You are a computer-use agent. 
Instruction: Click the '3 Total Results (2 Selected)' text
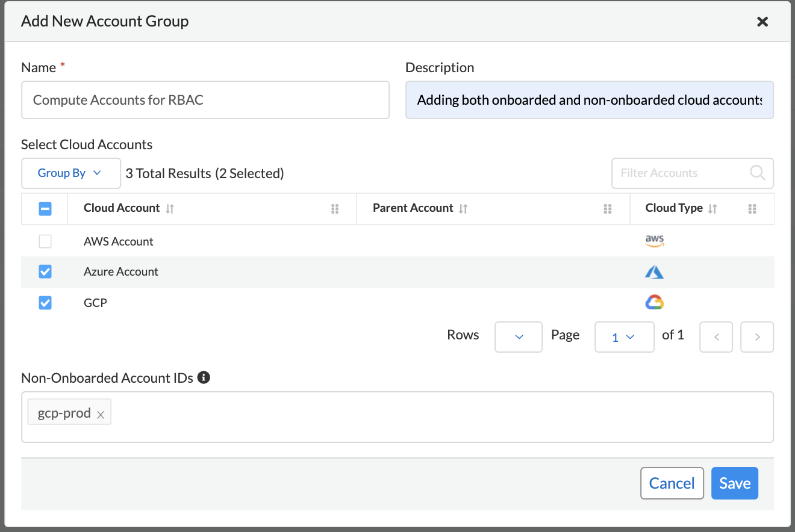(x=205, y=173)
